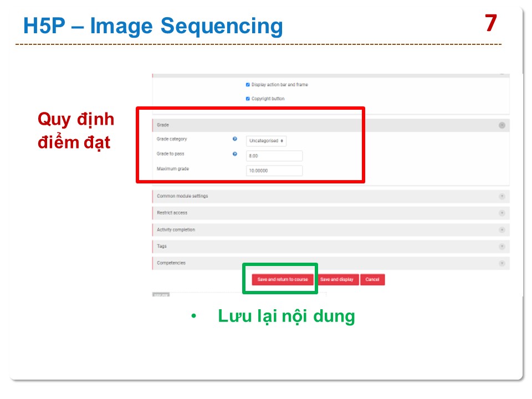532x399 pixels.
Task: Click plus icon on Common module settings row
Action: tap(502, 196)
